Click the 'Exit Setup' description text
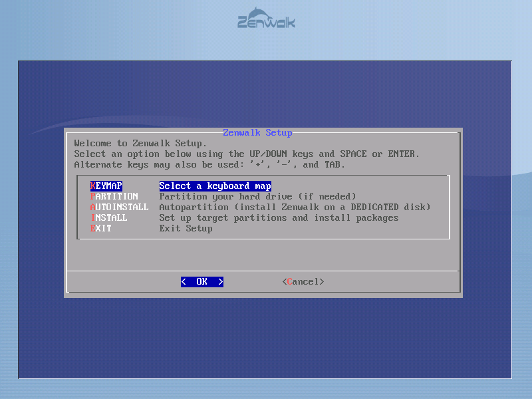 coord(186,228)
